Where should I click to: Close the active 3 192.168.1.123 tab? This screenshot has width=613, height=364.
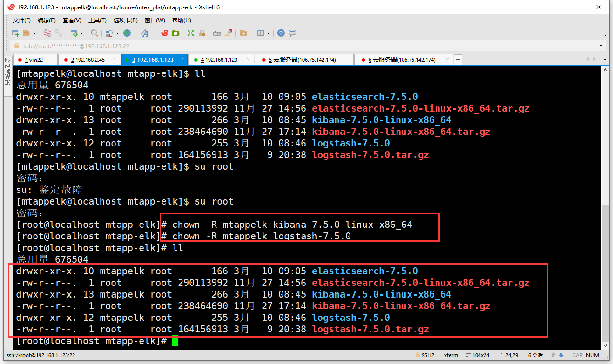(x=181, y=60)
